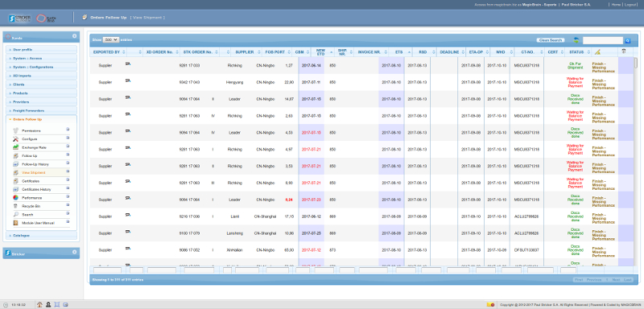
Task: Click red date 2017-07-23 in Leader row
Action: point(311,200)
